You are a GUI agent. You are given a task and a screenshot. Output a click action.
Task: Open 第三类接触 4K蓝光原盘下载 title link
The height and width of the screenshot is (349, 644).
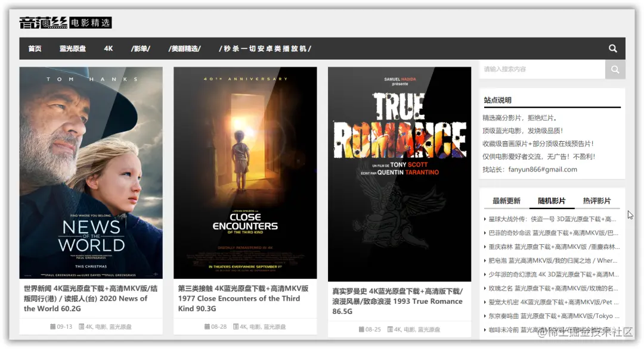[x=243, y=298]
